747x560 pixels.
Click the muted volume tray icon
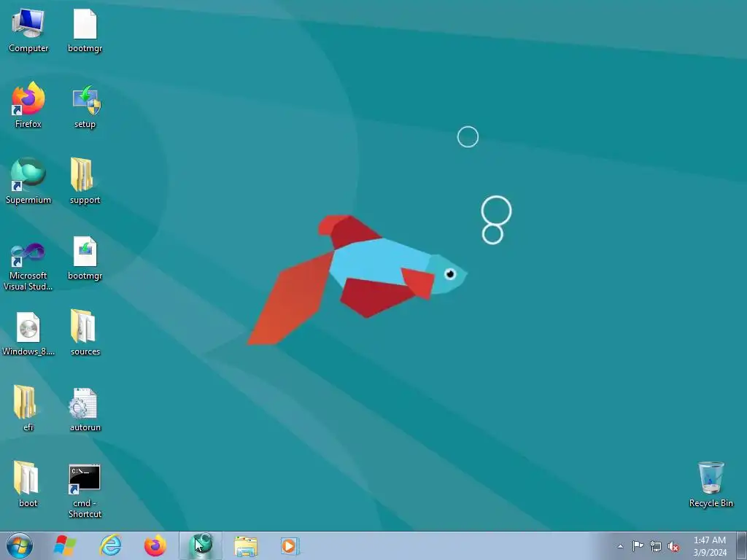(673, 547)
